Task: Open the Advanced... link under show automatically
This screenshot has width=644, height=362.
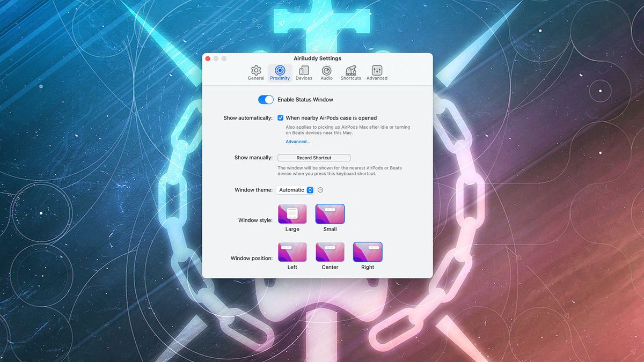Action: point(297,141)
